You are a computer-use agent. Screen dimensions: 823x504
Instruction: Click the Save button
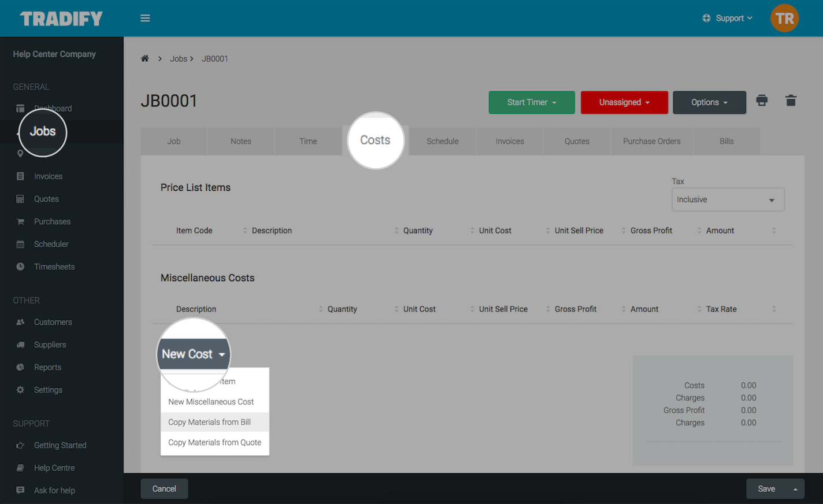point(766,489)
